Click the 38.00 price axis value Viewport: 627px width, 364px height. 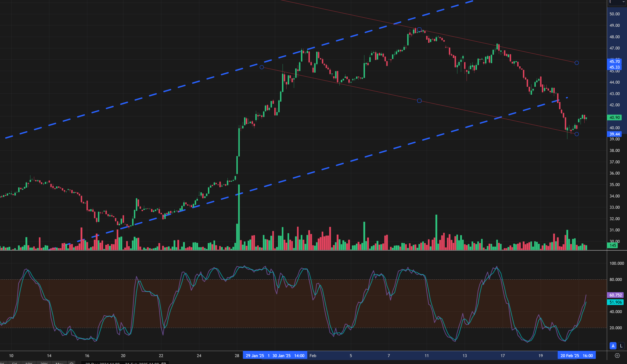(614, 150)
